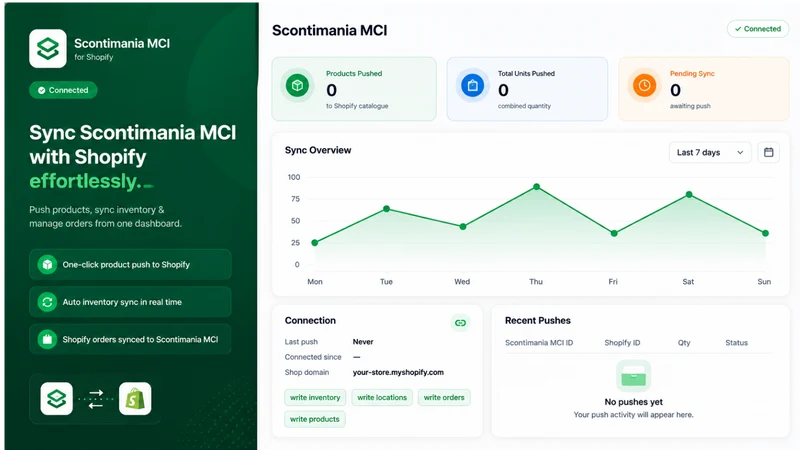This screenshot has height=450, width=800.
Task: Click the Pending Sync card
Action: tap(704, 89)
